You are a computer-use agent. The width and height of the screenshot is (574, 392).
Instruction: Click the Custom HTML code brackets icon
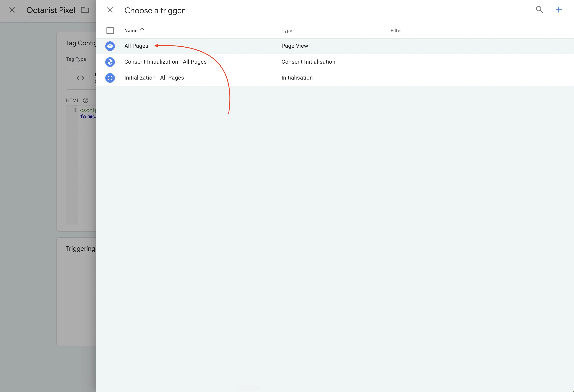[x=80, y=78]
